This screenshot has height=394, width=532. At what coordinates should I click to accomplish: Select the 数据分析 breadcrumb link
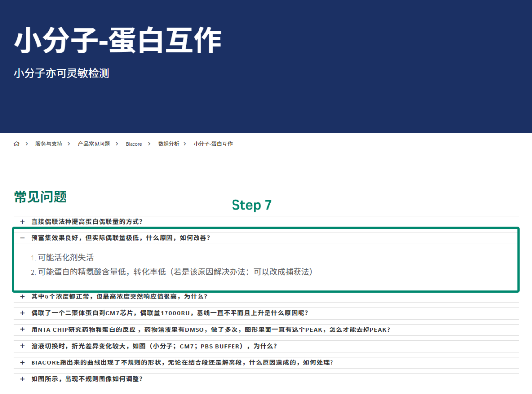pos(168,144)
